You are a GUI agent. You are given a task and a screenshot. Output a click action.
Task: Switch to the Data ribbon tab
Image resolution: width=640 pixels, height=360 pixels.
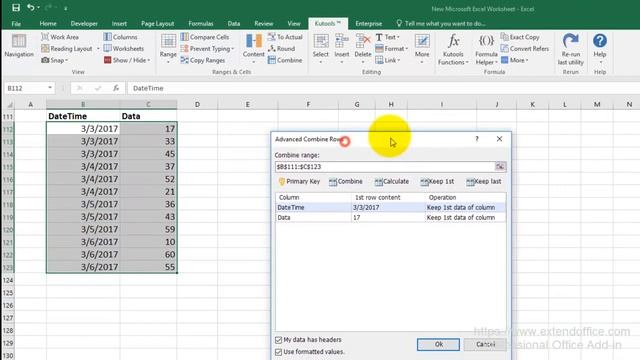click(233, 24)
